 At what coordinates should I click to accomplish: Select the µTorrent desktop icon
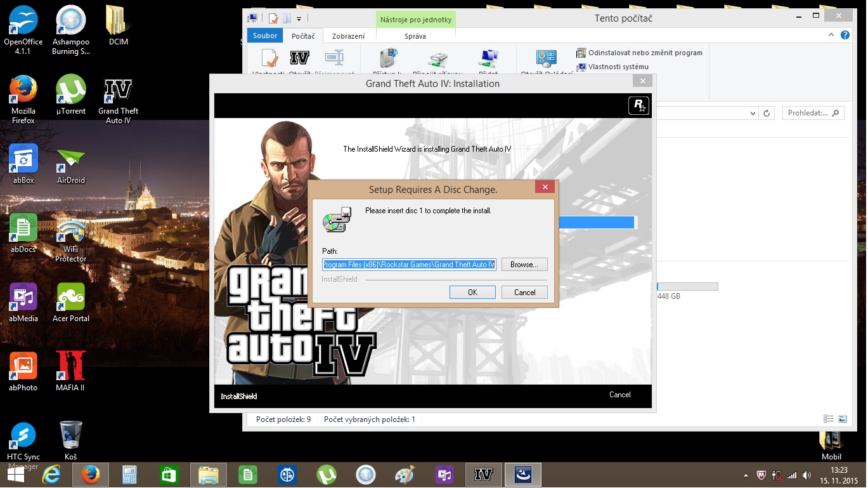(71, 95)
